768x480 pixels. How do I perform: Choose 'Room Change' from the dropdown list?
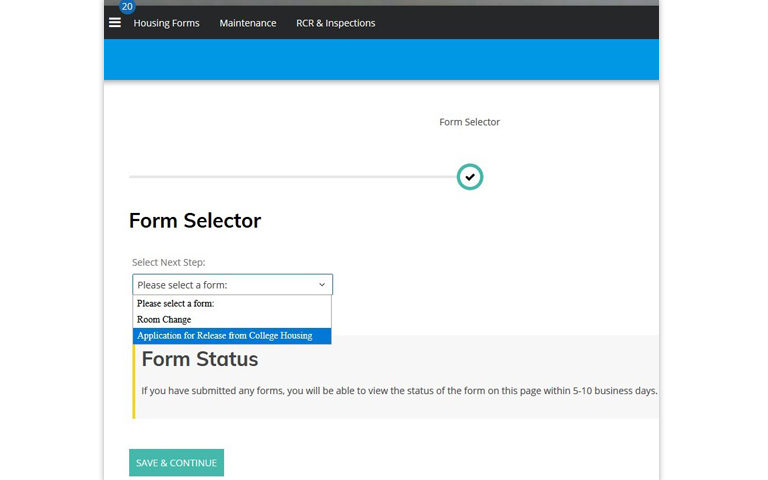[164, 320]
